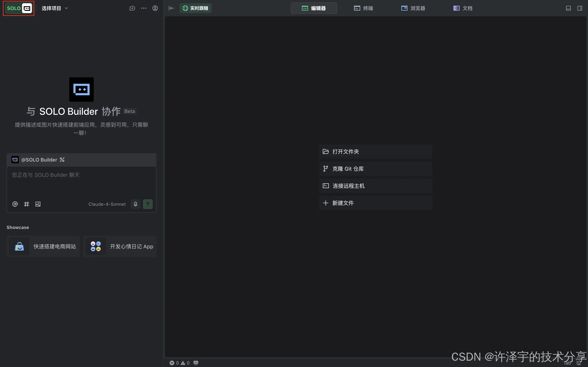Open the Claude-4-Sonnet model selector
Viewport: 588px width, 367px height.
coord(107,204)
